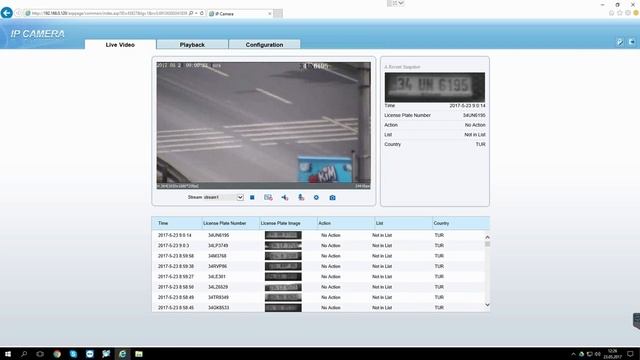Open the Stream selection dropdown

coord(240,198)
